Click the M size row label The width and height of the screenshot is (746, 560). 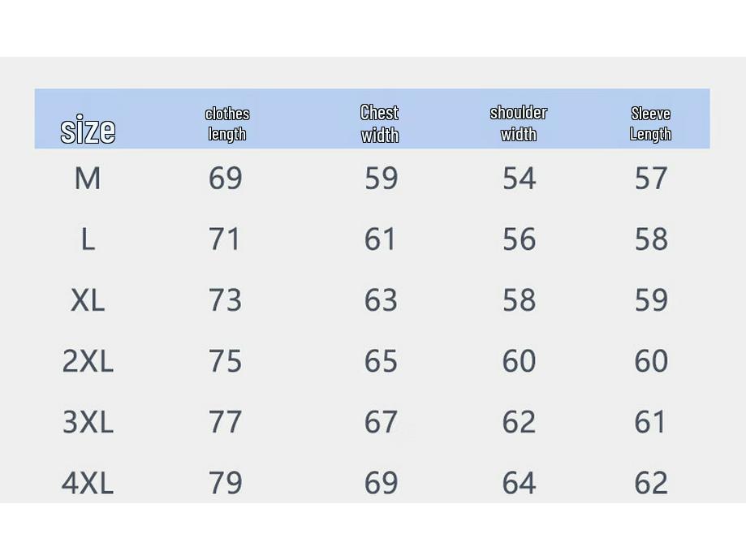[88, 179]
